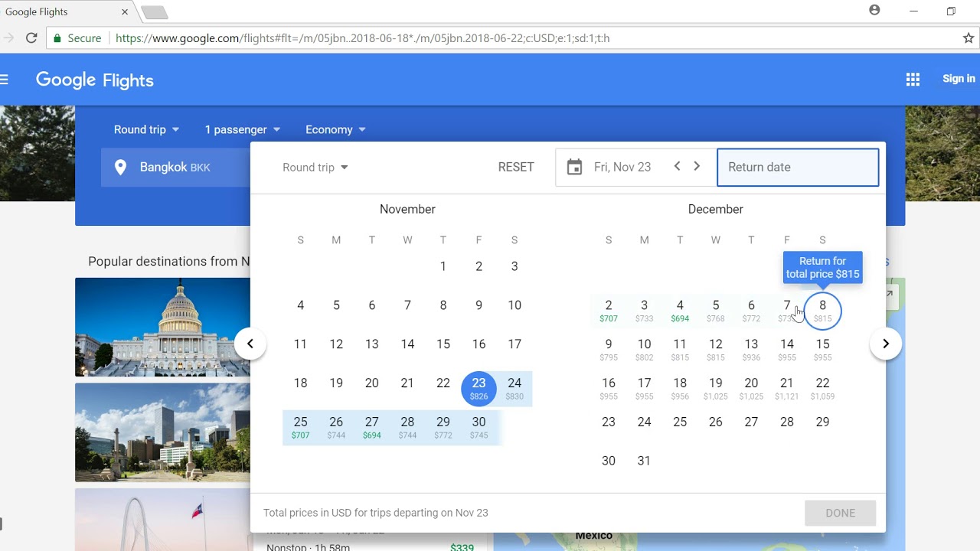Image resolution: width=980 pixels, height=551 pixels.
Task: Close the Google Flights browser tab
Action: pos(125,11)
